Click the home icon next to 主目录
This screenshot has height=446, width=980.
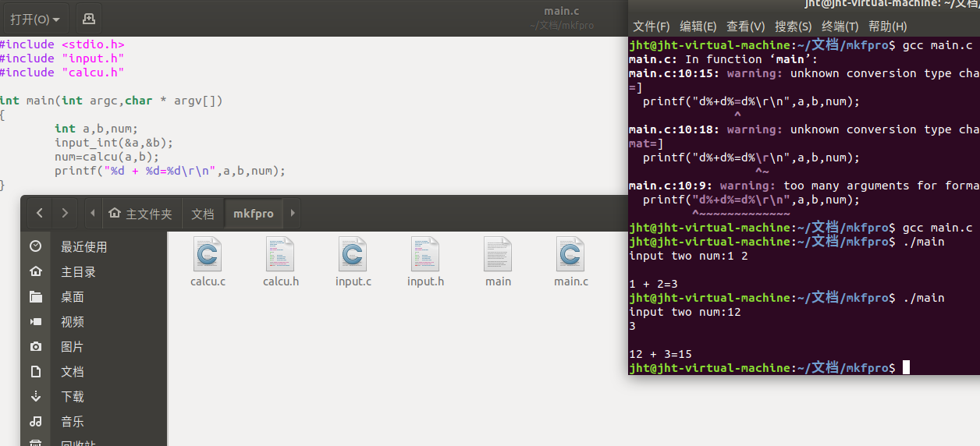[35, 271]
